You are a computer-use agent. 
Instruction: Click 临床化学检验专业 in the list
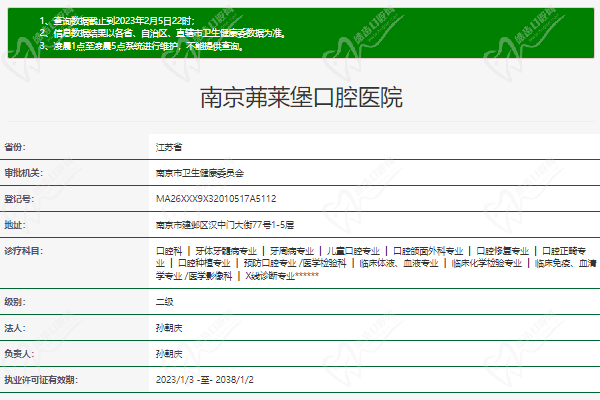tap(487, 263)
